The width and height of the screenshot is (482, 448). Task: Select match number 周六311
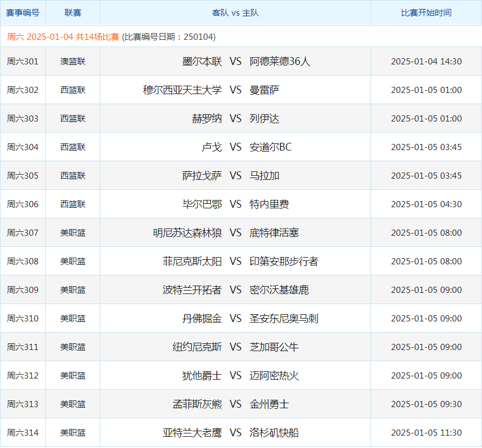[x=23, y=347]
